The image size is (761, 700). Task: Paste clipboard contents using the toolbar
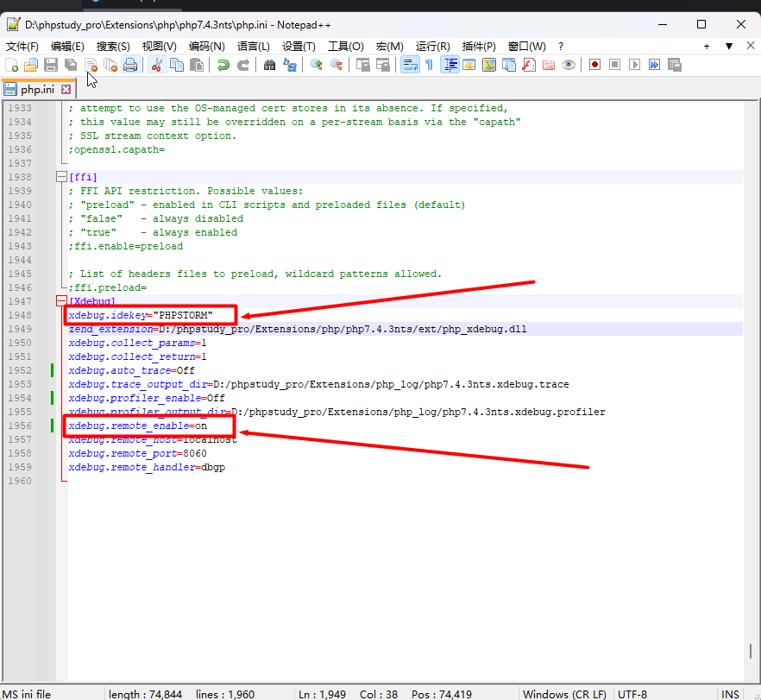(196, 65)
